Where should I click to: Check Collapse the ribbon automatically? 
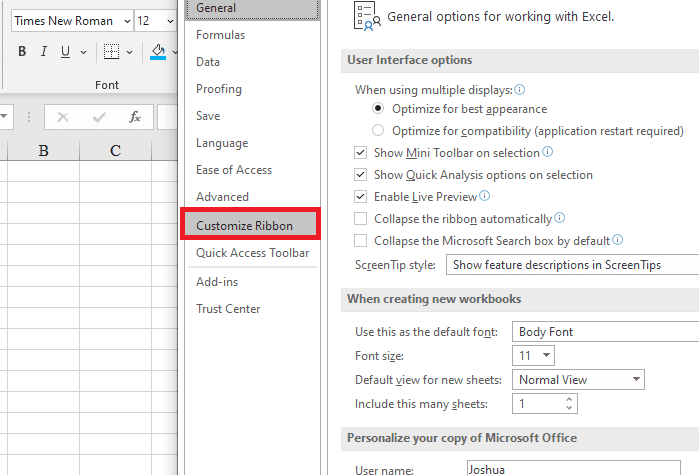click(x=360, y=218)
